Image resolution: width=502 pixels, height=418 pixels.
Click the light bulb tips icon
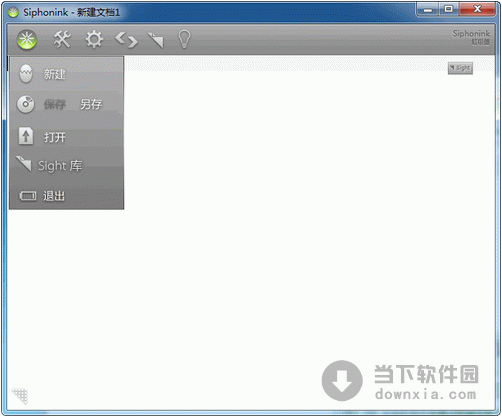(184, 39)
